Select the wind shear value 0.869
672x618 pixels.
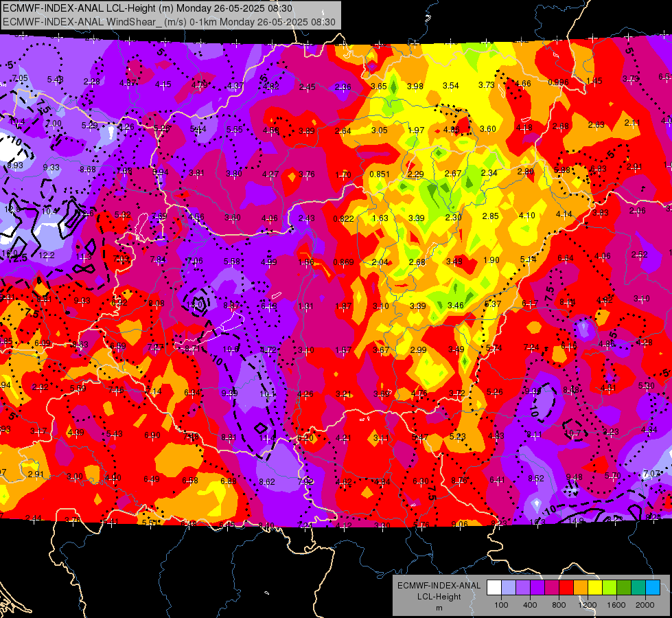(x=344, y=262)
